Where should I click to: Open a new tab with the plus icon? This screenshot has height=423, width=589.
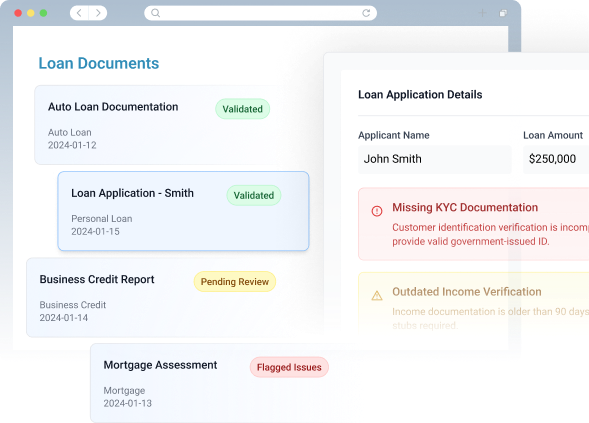click(x=482, y=13)
